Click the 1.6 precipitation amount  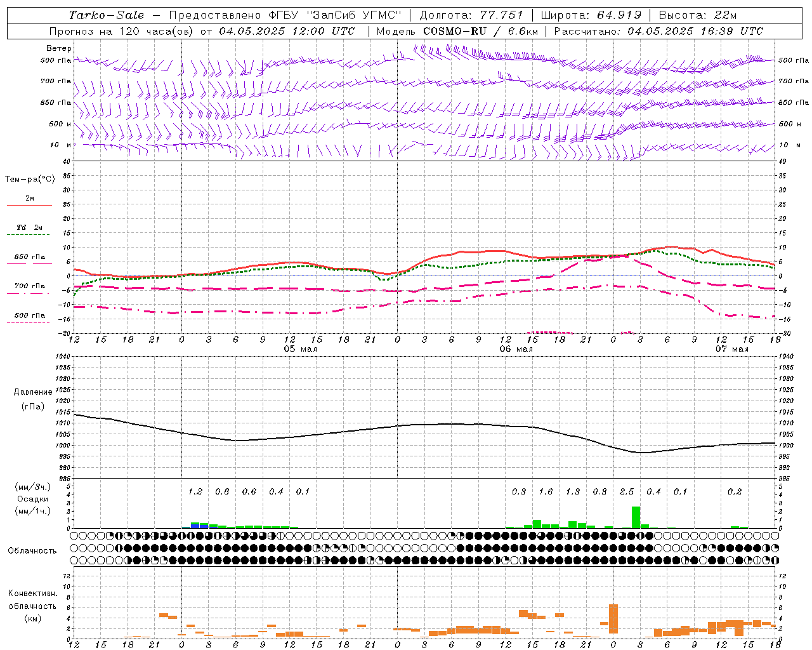tap(546, 492)
